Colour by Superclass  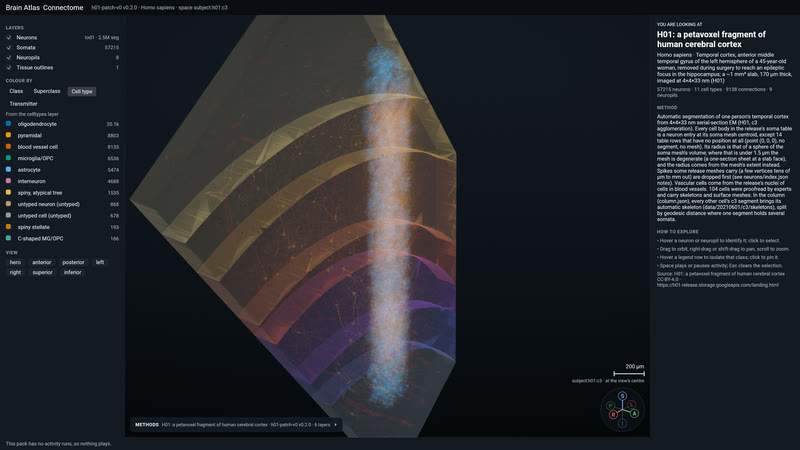point(47,91)
